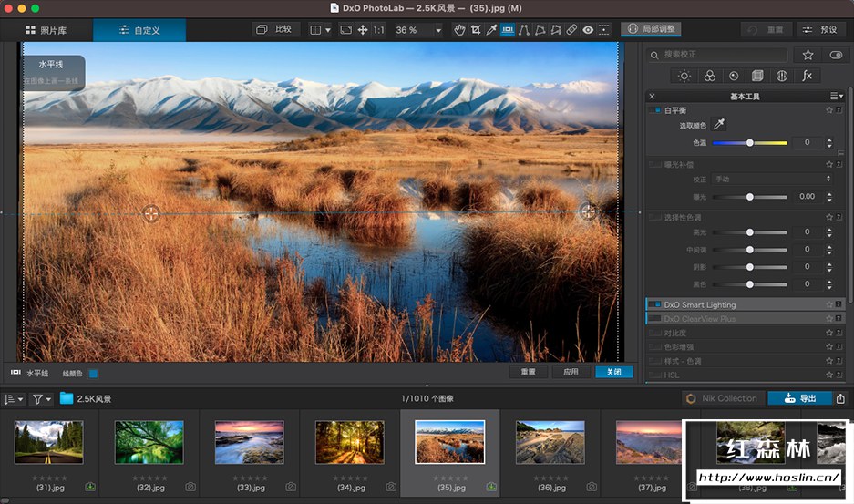
Task: Pick white balance eyedropper in toolbar
Action: [491, 30]
